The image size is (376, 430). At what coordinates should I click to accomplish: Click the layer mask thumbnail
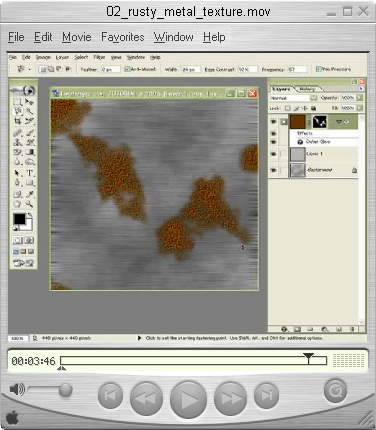(319, 122)
